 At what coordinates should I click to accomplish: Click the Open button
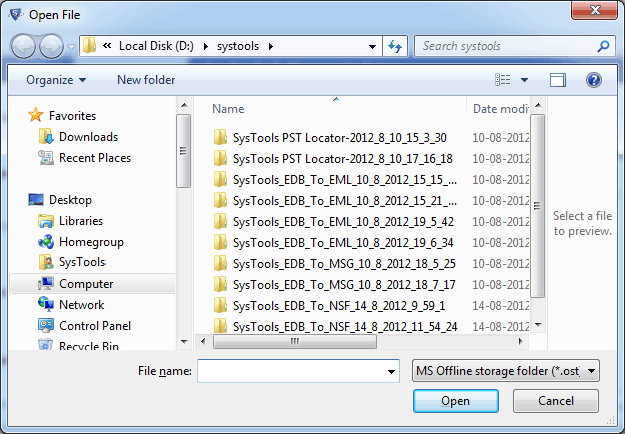[x=456, y=401]
